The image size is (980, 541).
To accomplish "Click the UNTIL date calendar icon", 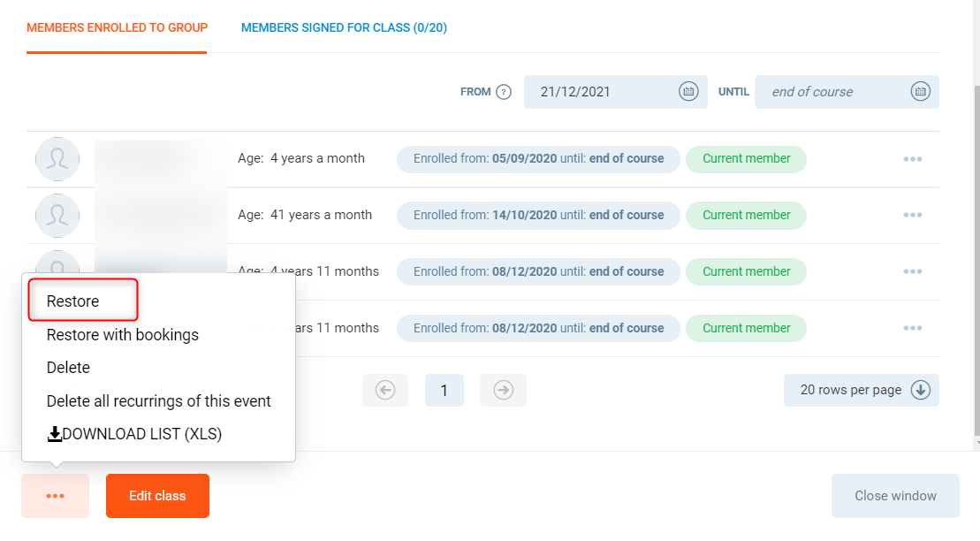I will [x=920, y=92].
